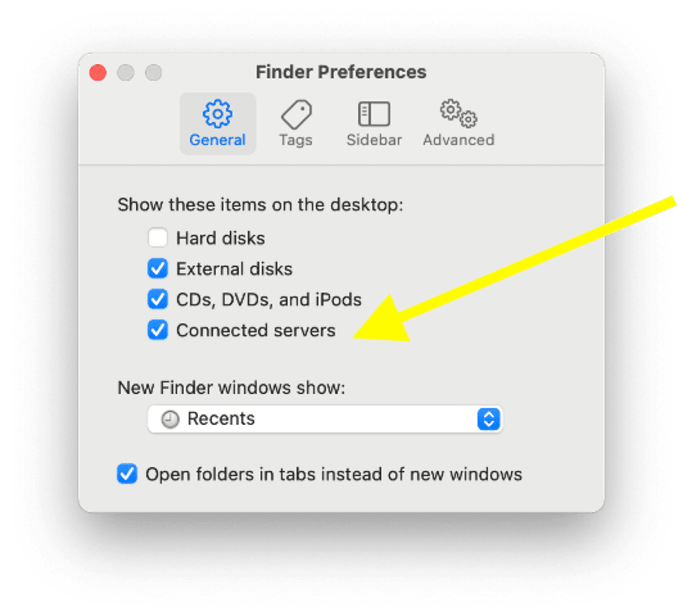Image resolution: width=683 pixels, height=616 pixels.
Task: Click the gray zoom window button
Action: pos(154,73)
